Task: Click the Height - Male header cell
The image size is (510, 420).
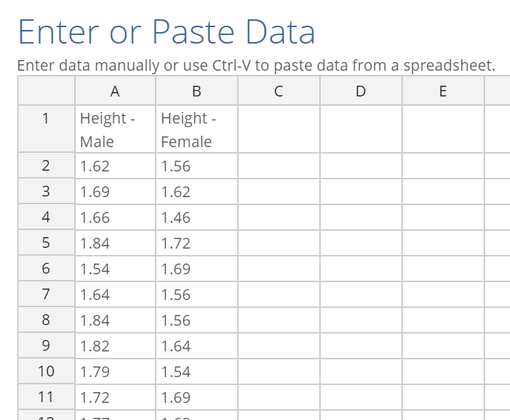Action: 115,129
